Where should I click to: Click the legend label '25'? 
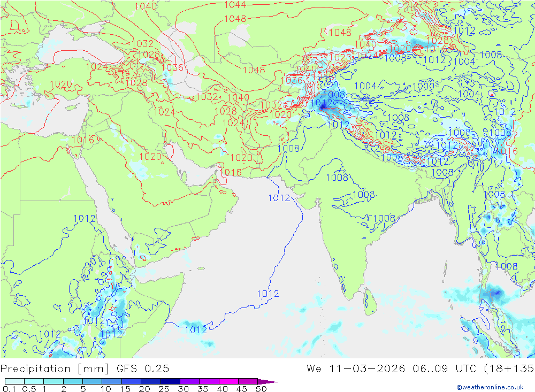coord(164,389)
